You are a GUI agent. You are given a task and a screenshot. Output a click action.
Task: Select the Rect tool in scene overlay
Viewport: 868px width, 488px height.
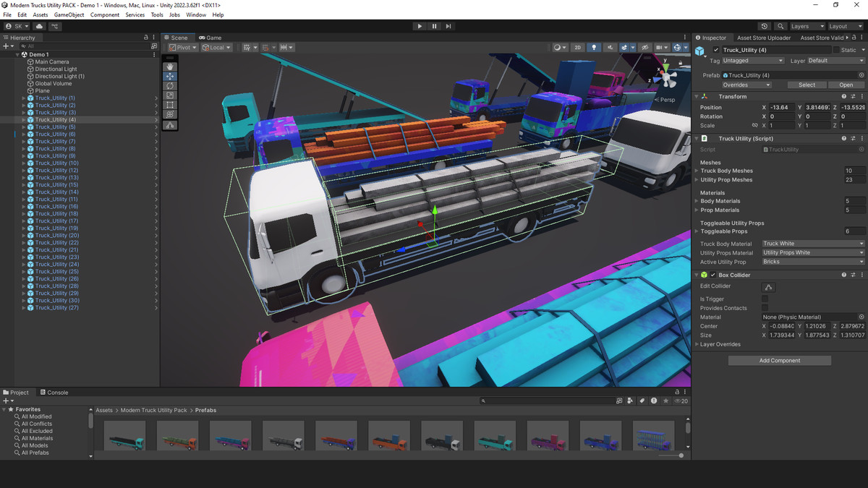click(170, 105)
